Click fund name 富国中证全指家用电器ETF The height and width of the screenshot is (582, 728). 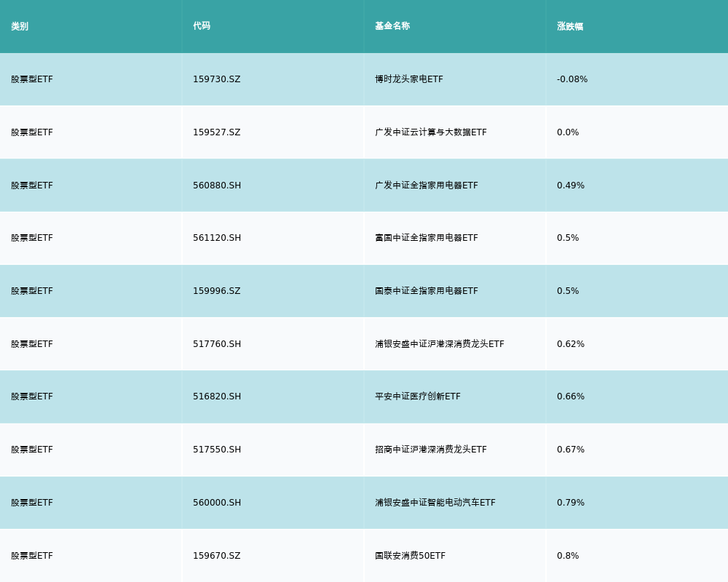[x=426, y=238]
